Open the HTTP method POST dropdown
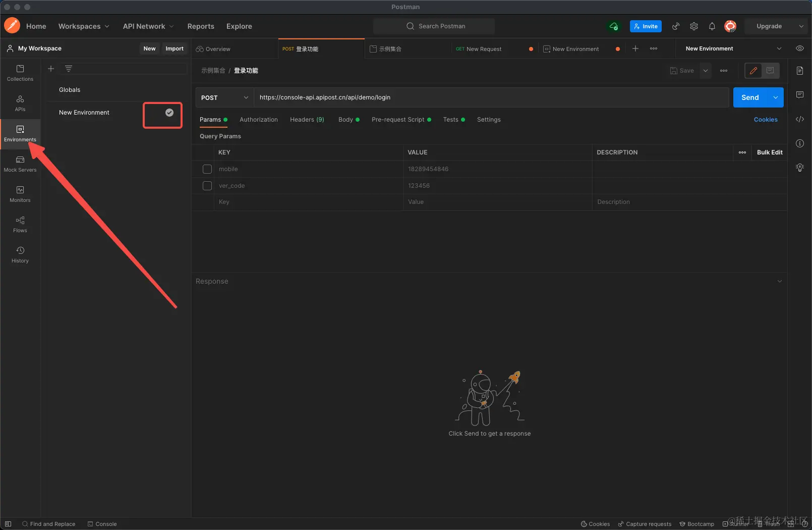812x530 pixels. (224, 97)
